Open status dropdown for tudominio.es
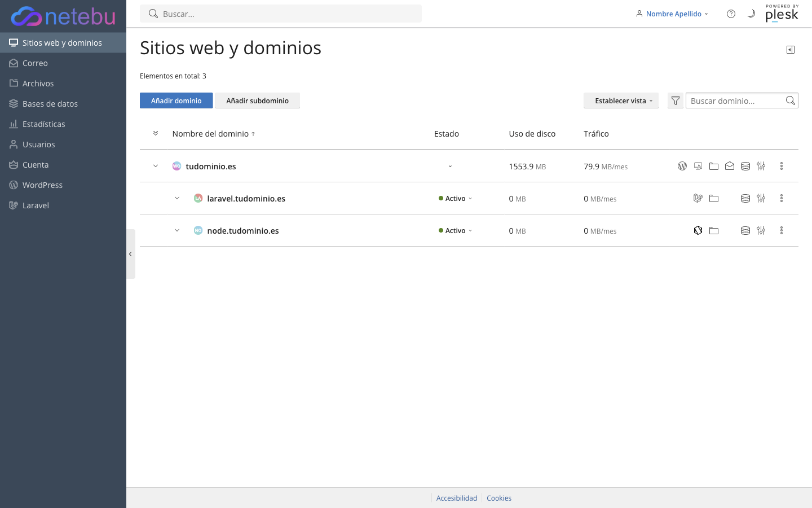 [x=450, y=167]
